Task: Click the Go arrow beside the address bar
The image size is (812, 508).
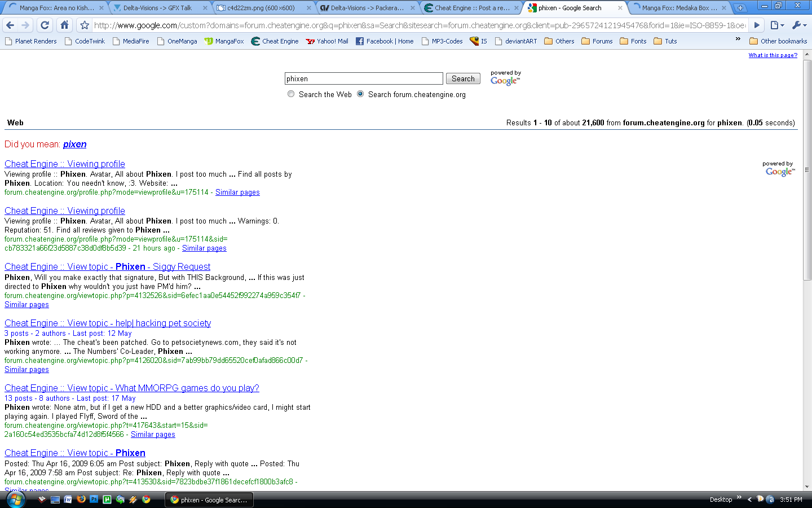Action: click(x=757, y=25)
